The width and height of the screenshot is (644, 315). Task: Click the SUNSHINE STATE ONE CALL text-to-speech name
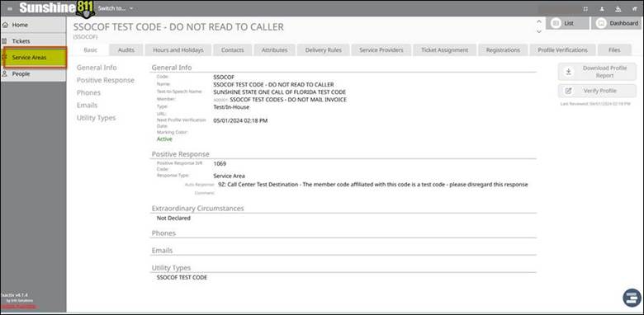point(280,92)
